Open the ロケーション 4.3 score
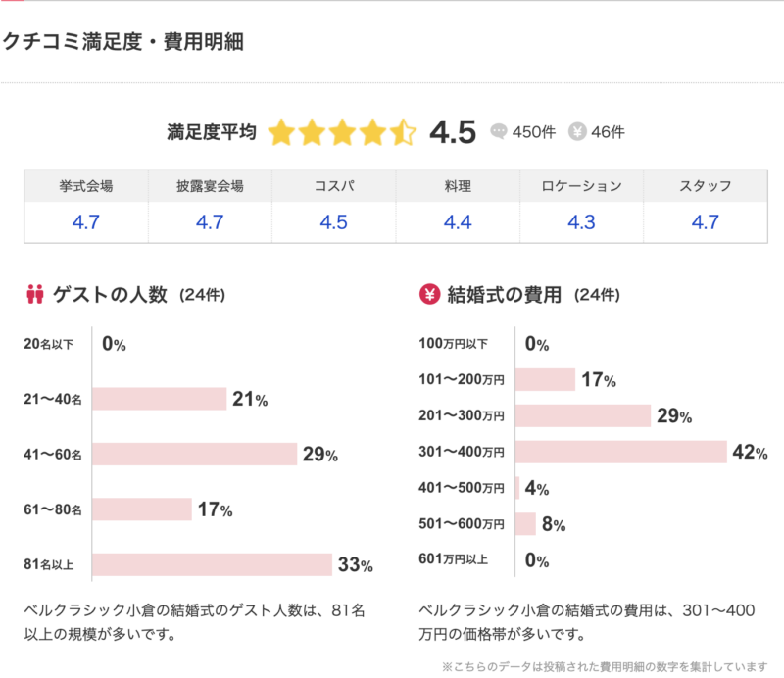 pos(581,222)
